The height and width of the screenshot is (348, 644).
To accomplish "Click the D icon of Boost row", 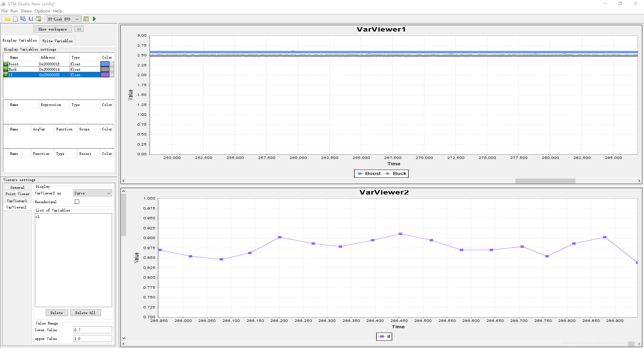I will 6,64.
